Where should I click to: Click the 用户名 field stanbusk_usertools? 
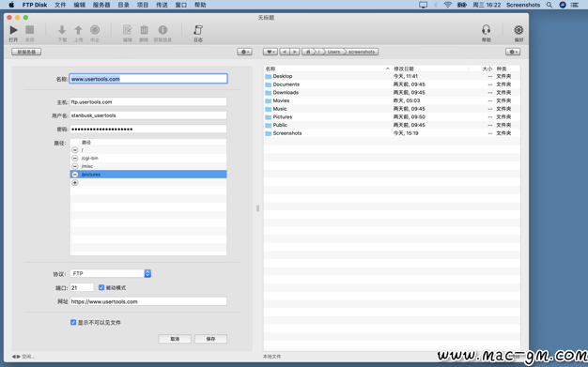click(x=148, y=115)
